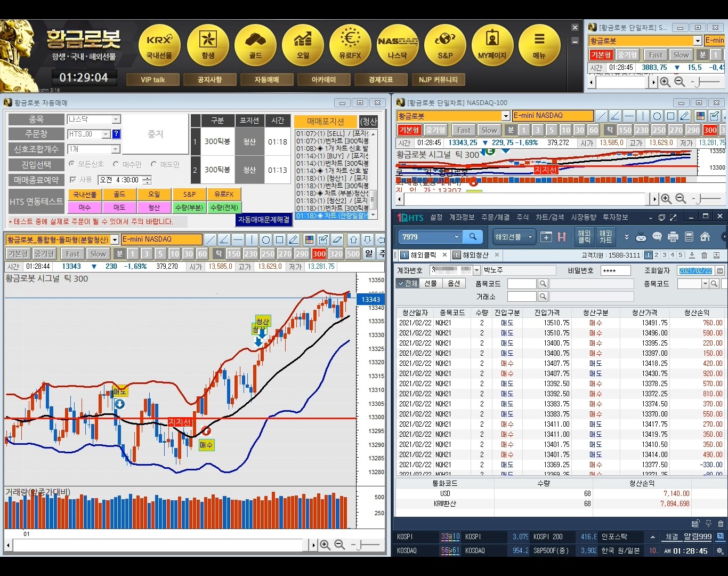
Task: Toggle the 옵션 filter button
Action: [x=454, y=283]
